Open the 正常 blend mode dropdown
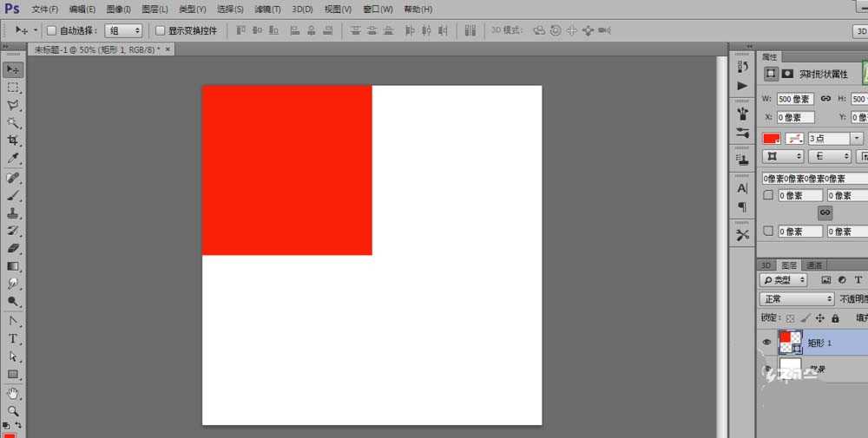Screen dimensions: 868x438 (x=796, y=298)
